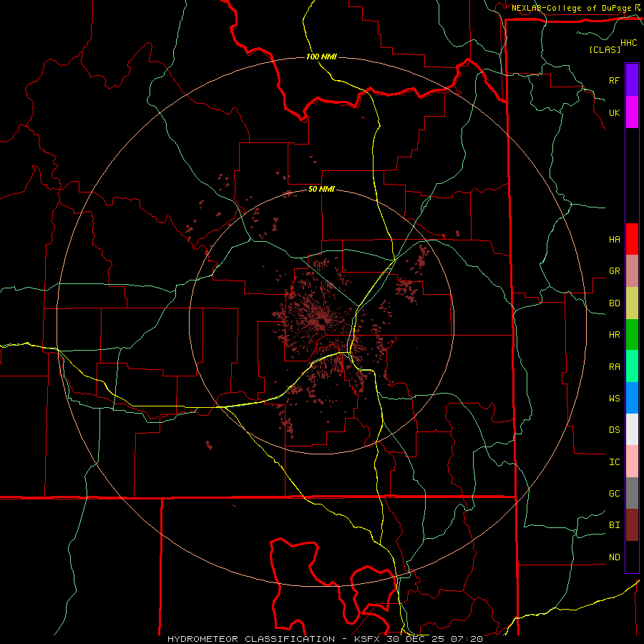The image size is (644, 644).
Task: Click the 'BD' legend label
Action: 614,303
